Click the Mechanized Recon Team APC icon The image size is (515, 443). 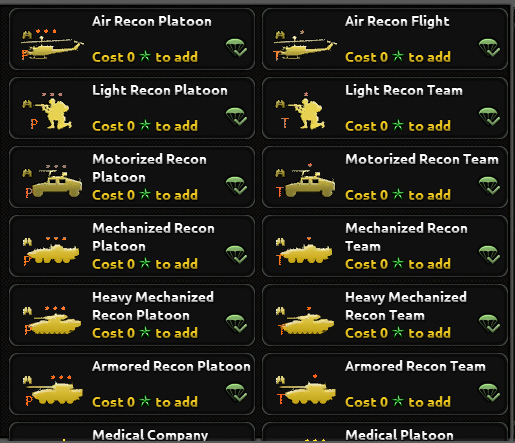click(304, 252)
